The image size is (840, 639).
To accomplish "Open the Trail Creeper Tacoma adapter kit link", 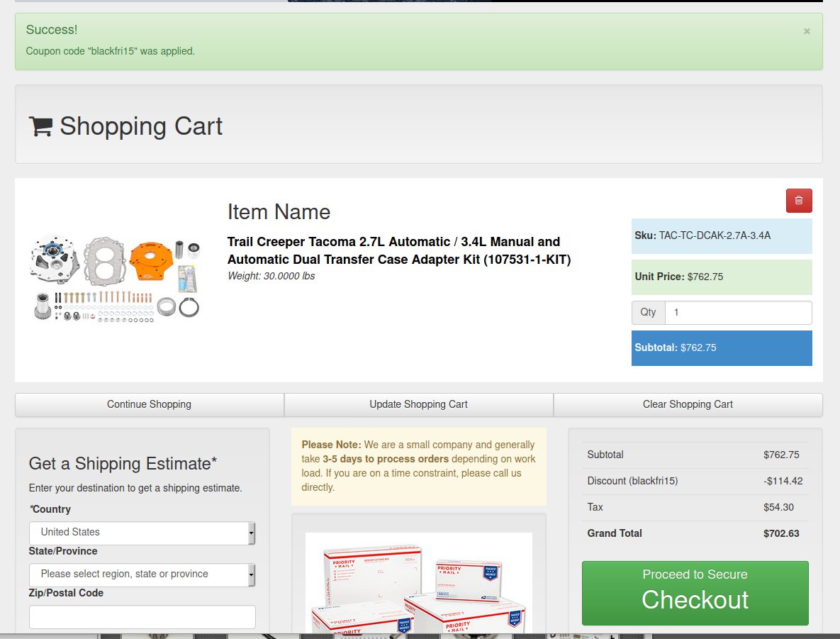I will coord(399,250).
